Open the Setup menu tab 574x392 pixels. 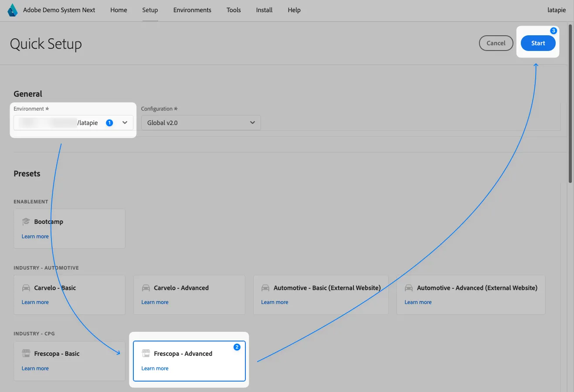pyautogui.click(x=150, y=10)
